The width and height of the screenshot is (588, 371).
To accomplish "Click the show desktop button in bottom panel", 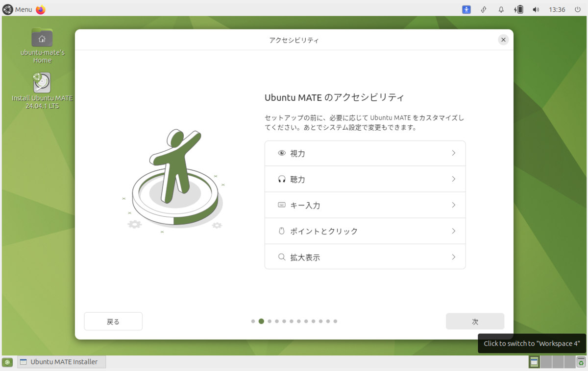I will 7,362.
